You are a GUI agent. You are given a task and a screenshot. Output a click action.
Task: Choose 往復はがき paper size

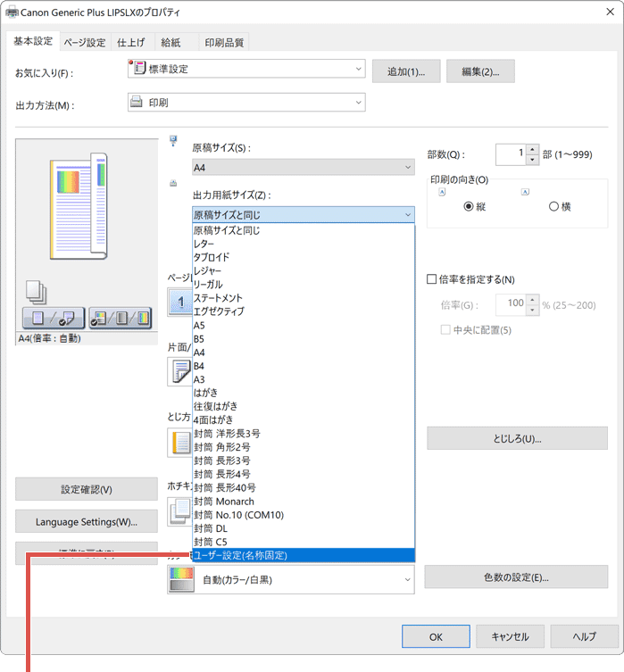pos(304,407)
